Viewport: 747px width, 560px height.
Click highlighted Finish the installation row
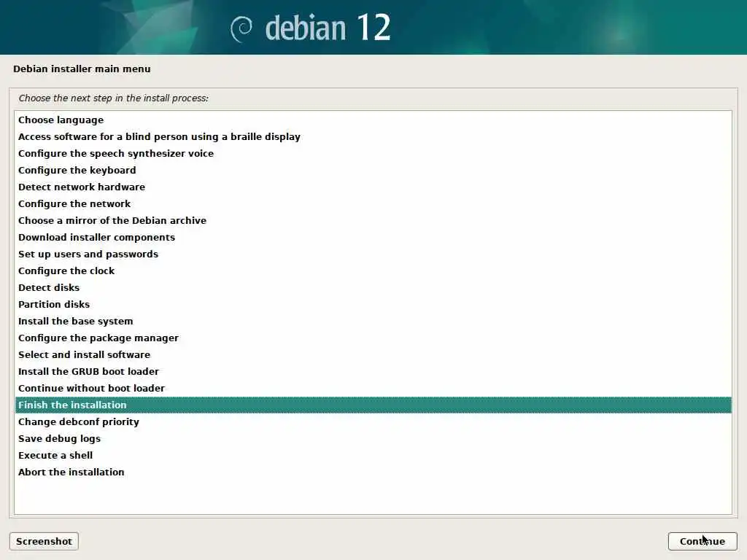[373, 405]
